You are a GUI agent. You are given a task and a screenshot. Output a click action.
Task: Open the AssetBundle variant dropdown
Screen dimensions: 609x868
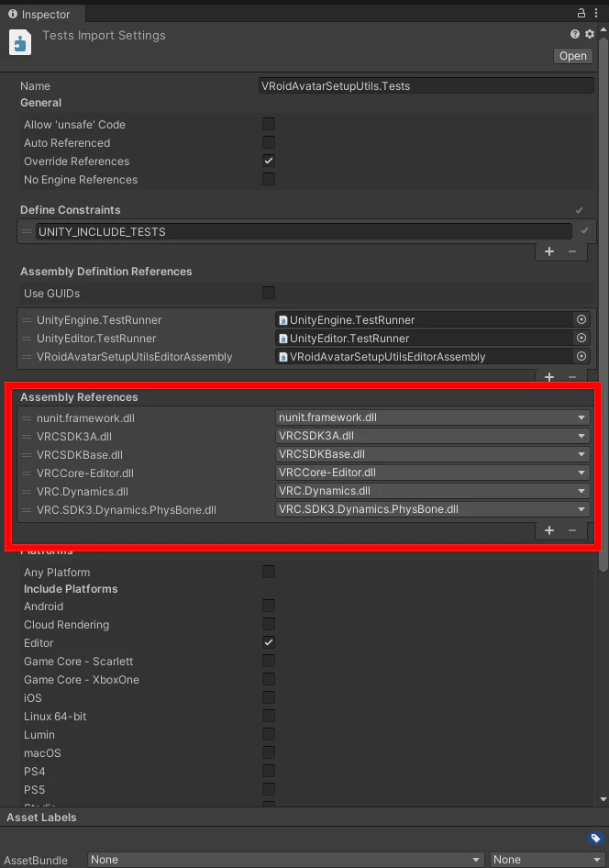[x=548, y=860]
